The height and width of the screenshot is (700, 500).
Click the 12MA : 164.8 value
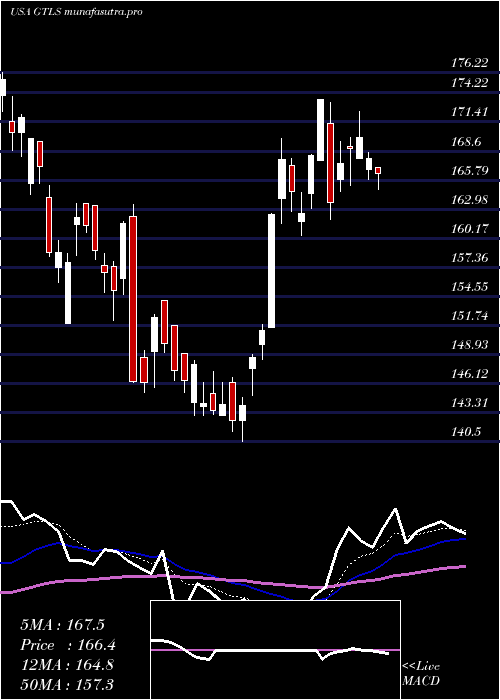[67, 665]
